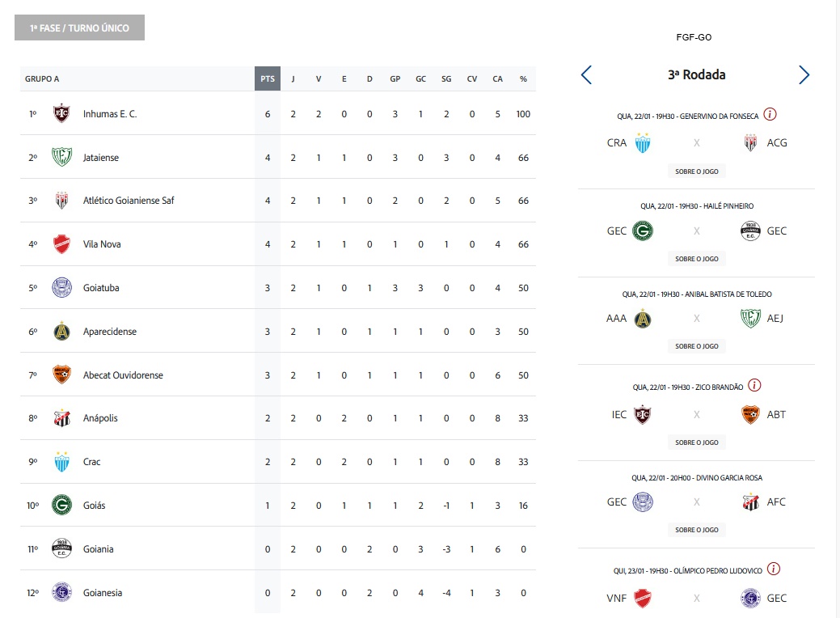This screenshot has height=618, width=840.
Task: Click the Jataiense team crest in the table
Action: point(61,157)
